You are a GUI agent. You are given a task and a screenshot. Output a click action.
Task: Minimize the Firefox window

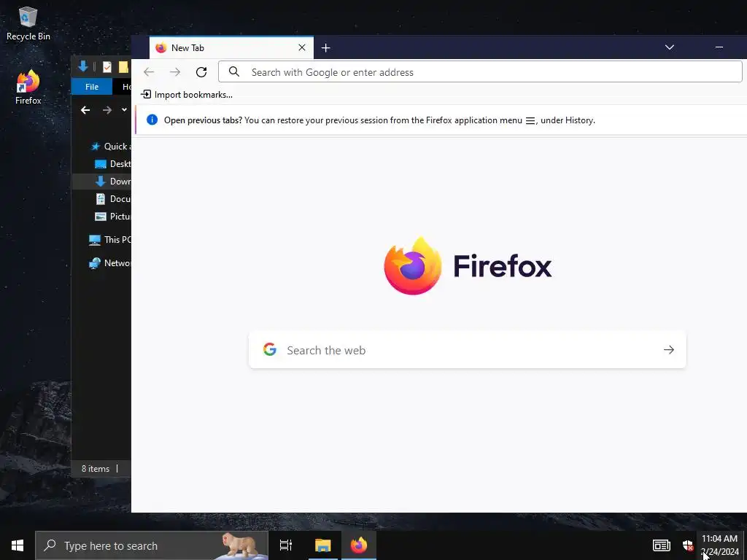click(x=719, y=47)
